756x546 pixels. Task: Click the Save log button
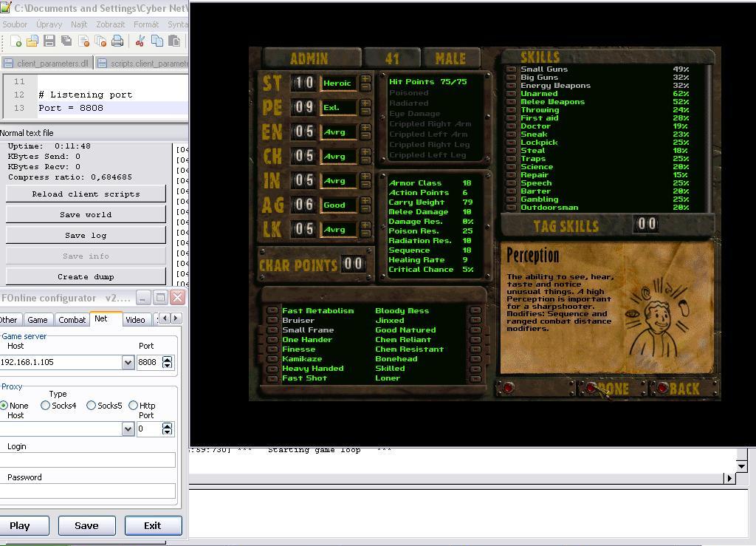86,236
